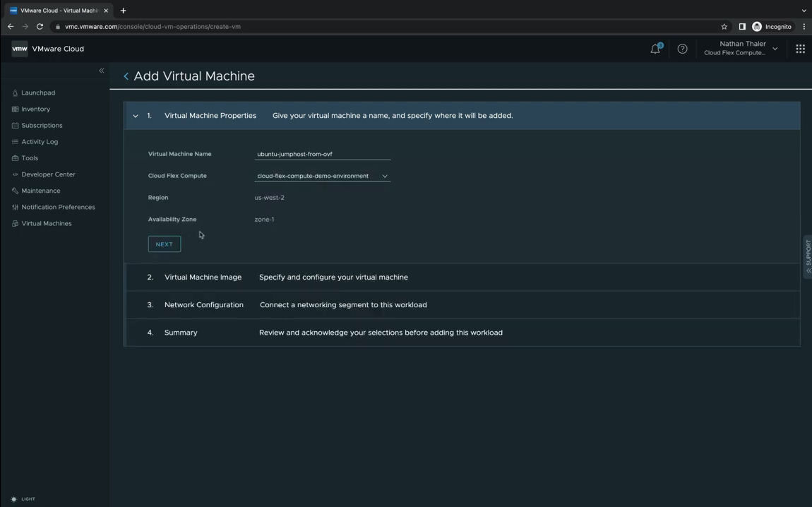Switch to LIGHT theme toggle
This screenshot has height=507, width=812.
coord(23,499)
